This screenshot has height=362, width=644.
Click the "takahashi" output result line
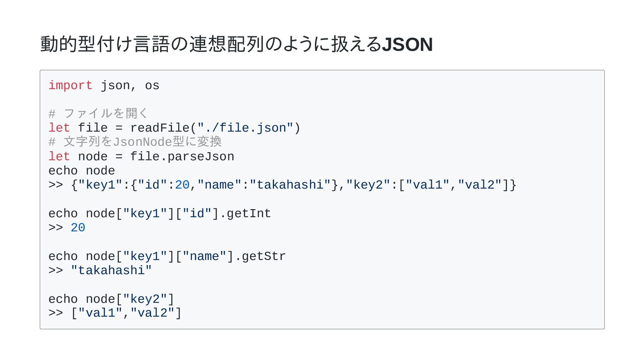coord(100,270)
